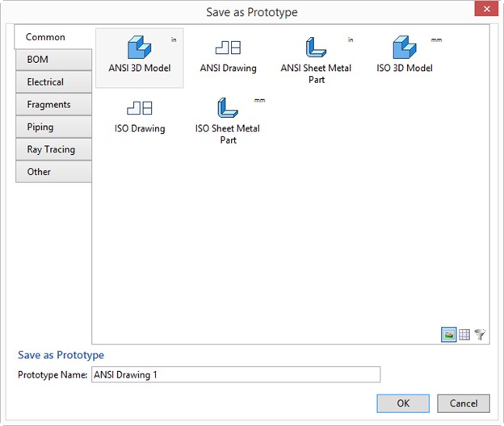Show the Piping prototypes tab
Image resolution: width=504 pixels, height=426 pixels.
[53, 127]
